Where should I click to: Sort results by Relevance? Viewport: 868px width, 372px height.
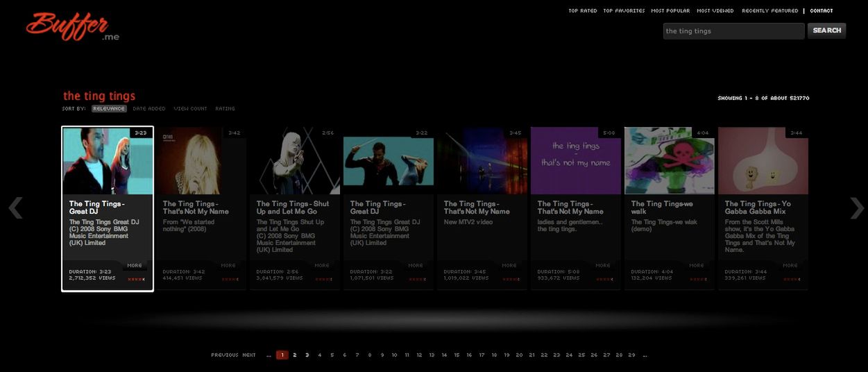tap(109, 108)
